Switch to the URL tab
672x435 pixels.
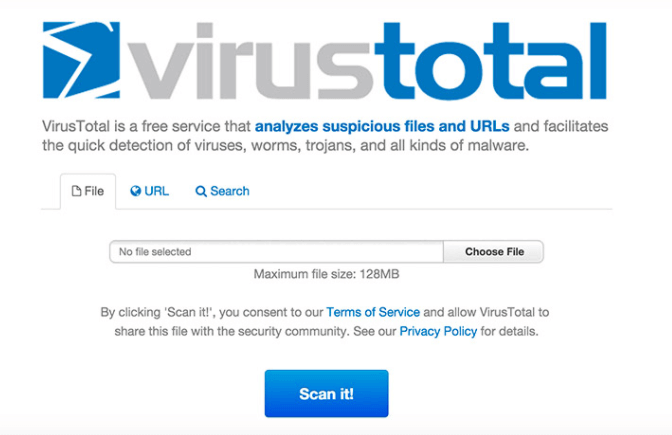tap(156, 191)
